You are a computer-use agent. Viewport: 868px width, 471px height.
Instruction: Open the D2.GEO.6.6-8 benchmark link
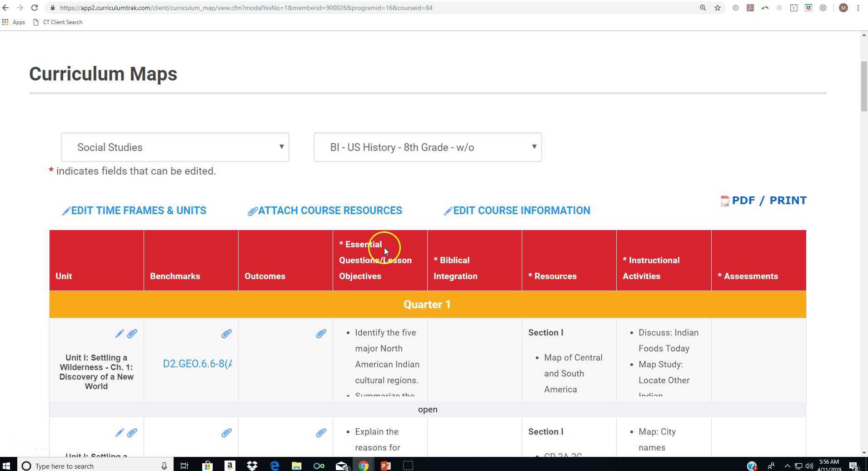[x=197, y=364]
